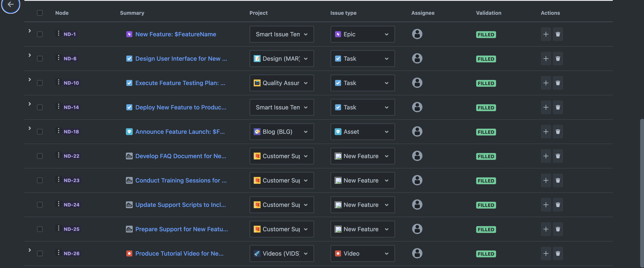Toggle the select-all header checkbox

click(40, 13)
